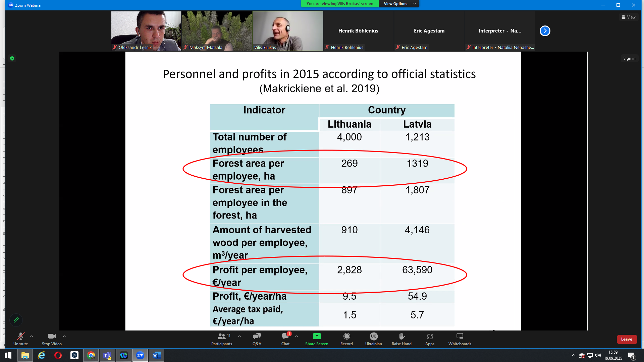The width and height of the screenshot is (644, 362).
Task: Open Internet Explorer from taskbar
Action: [x=42, y=355]
